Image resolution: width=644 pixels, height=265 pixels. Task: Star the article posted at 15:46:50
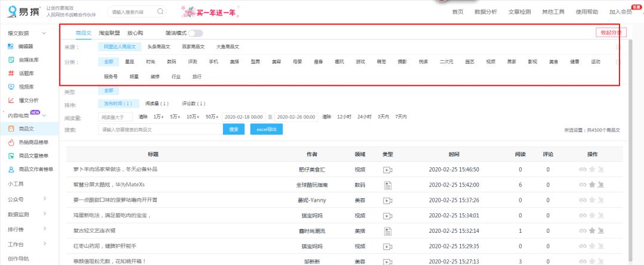pos(592,169)
